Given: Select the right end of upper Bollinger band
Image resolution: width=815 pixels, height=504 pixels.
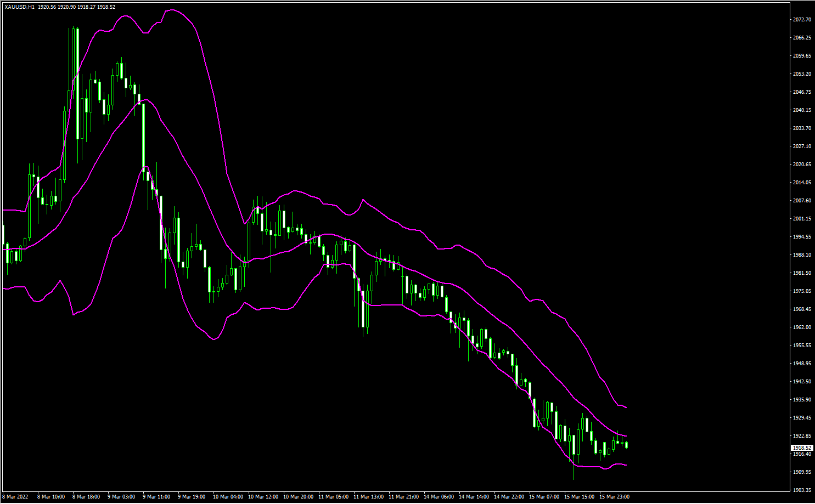Looking at the screenshot, I should pos(626,407).
